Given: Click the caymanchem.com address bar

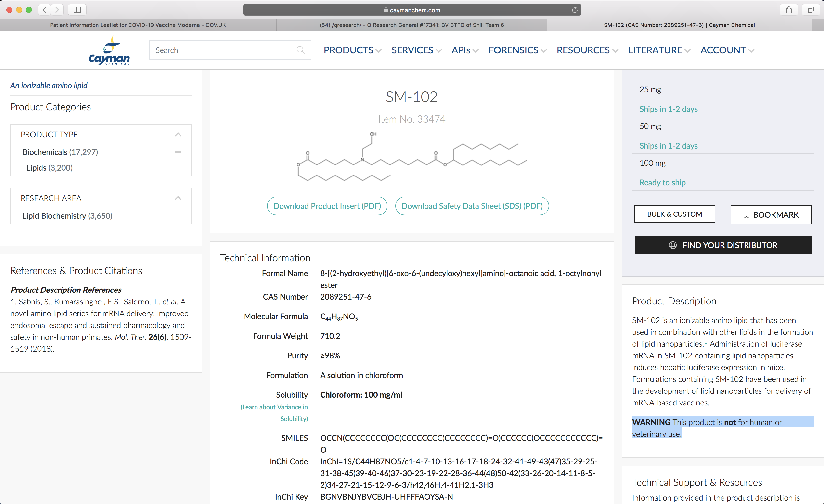Looking at the screenshot, I should coord(412,10).
